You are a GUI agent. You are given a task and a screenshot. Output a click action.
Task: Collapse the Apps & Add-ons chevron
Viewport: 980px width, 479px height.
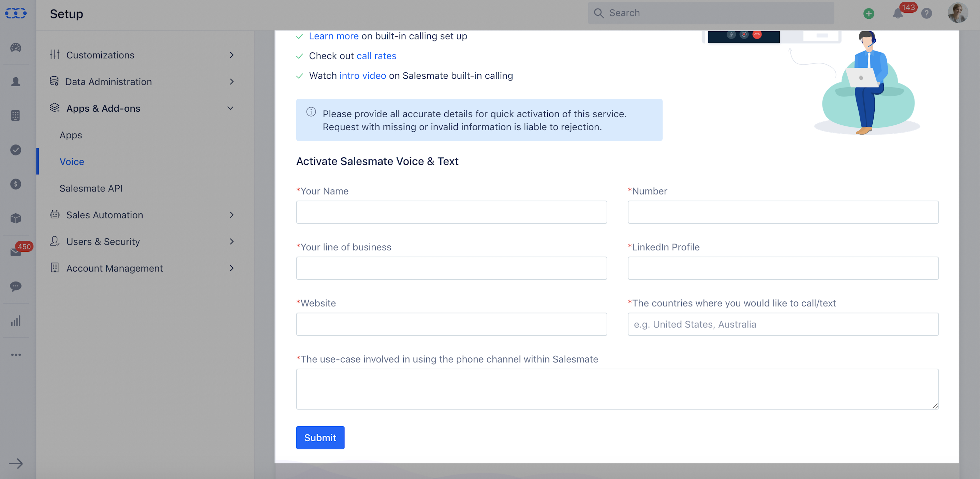pyautogui.click(x=231, y=108)
